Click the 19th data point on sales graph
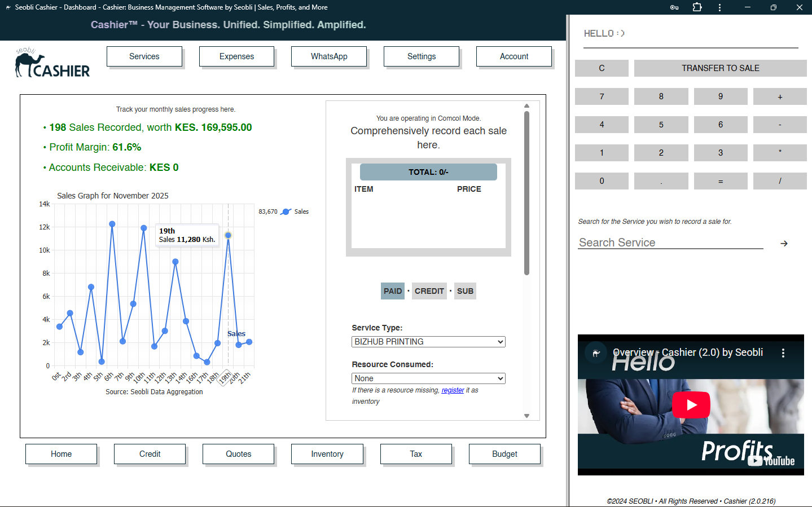The width and height of the screenshot is (812, 507). 228,235
